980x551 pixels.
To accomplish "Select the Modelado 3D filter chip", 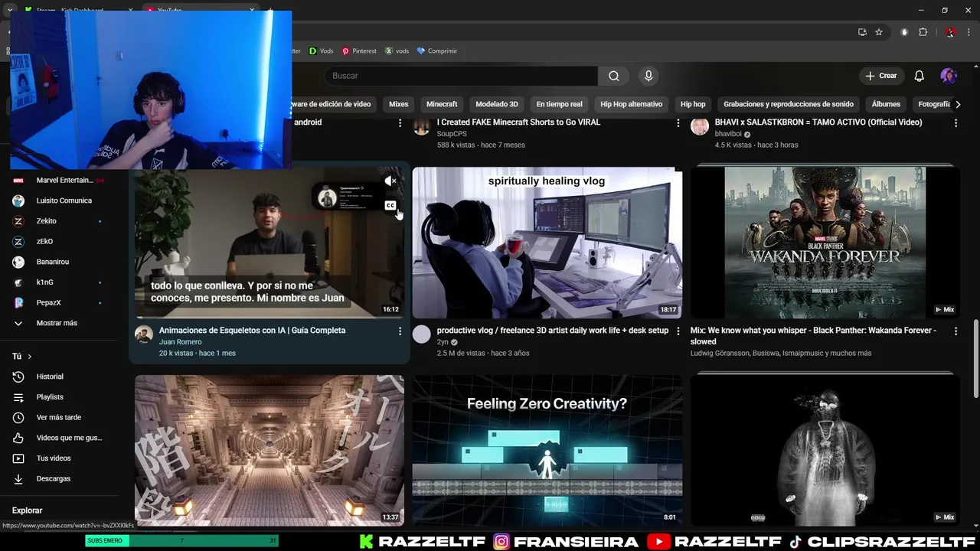I will click(497, 104).
